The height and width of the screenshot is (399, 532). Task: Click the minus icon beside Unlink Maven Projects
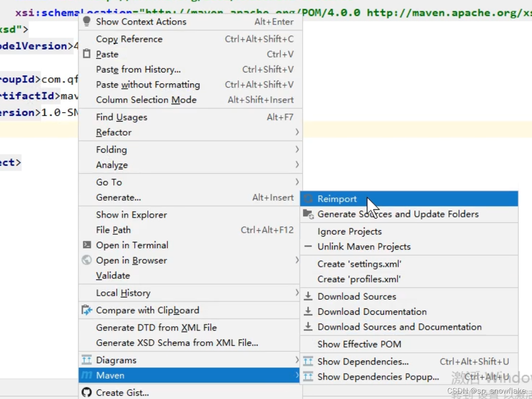click(308, 246)
